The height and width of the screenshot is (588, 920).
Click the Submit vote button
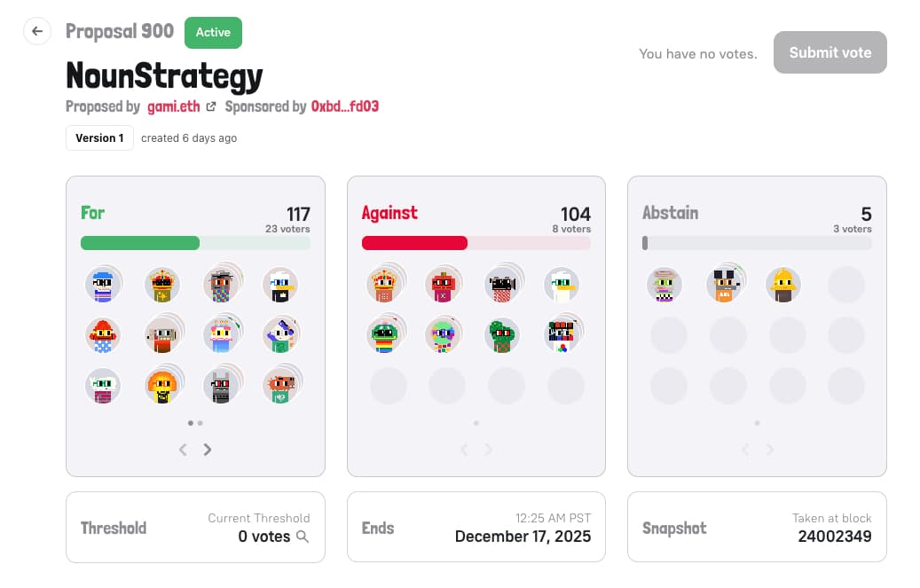[830, 52]
